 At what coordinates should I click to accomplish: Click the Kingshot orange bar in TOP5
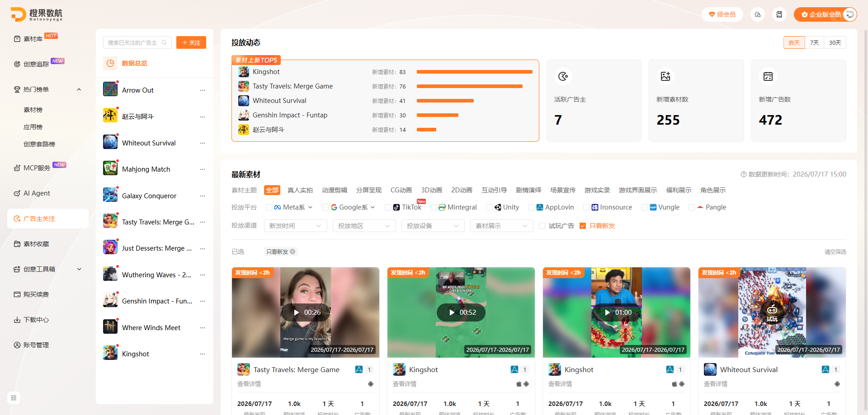coord(475,72)
